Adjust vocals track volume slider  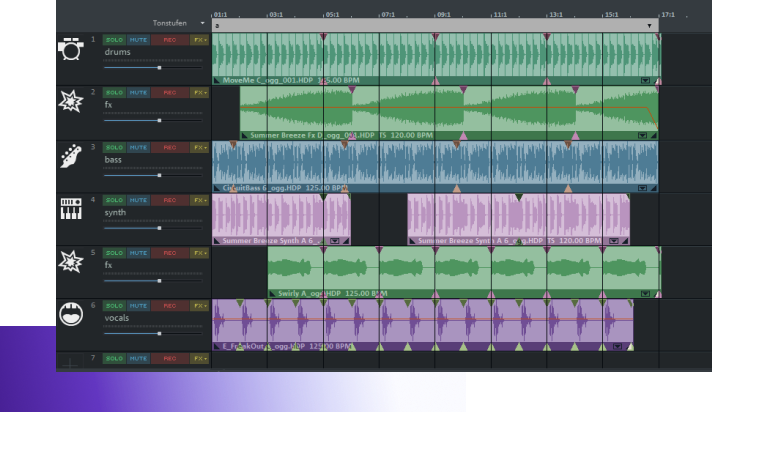coord(159,334)
